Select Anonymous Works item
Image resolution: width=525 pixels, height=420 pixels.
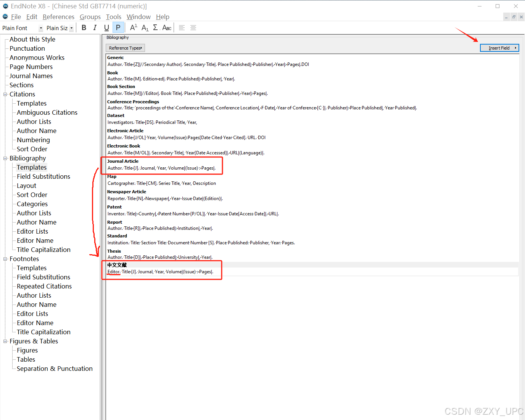click(x=37, y=58)
